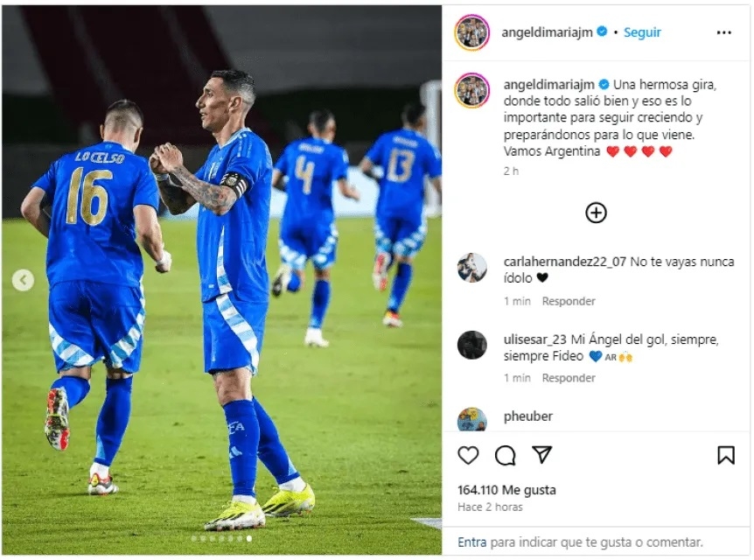This screenshot has height=560, width=754.
Task: Click carlahernandez22_07's comment avatar
Action: click(472, 268)
